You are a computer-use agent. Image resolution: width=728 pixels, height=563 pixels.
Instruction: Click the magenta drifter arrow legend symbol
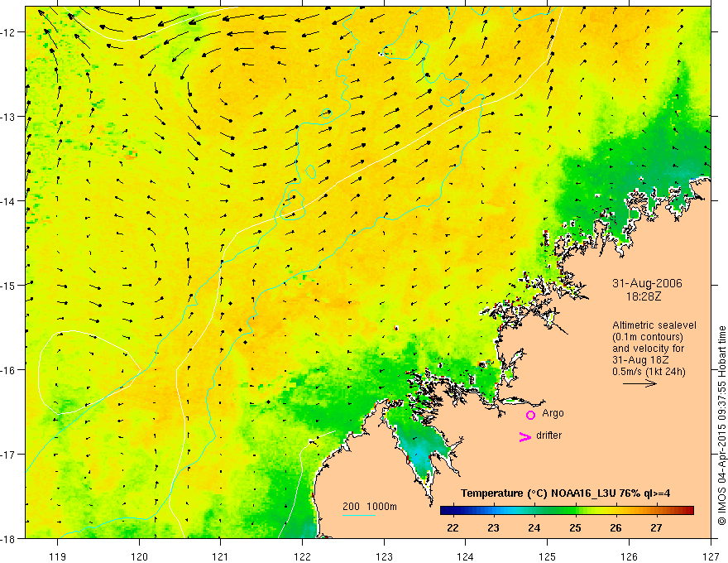click(525, 436)
